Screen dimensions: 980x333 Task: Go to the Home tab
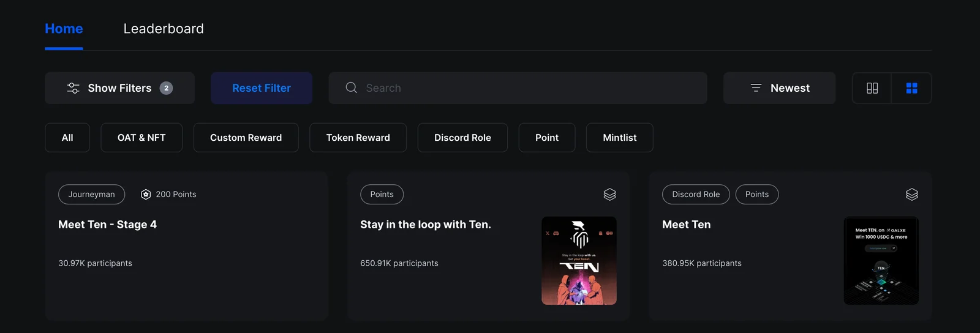(x=64, y=29)
